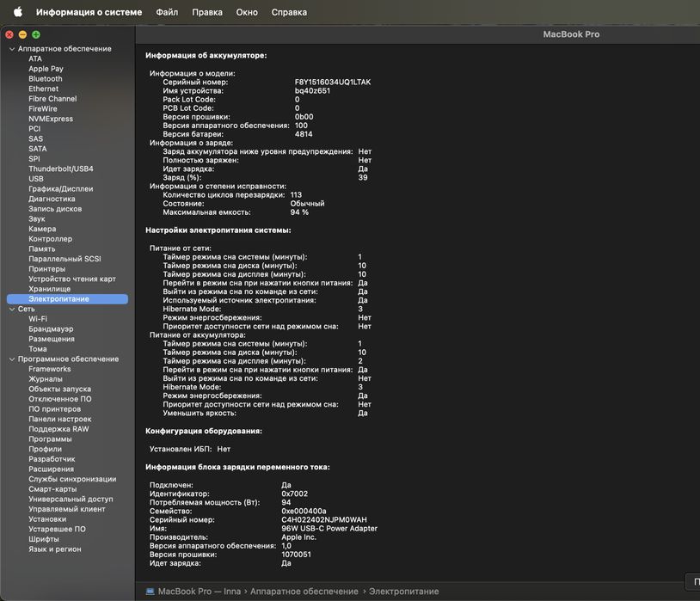This screenshot has height=601, width=700.
Task: Select Fibre Channel in the sidebar
Action: coord(52,99)
